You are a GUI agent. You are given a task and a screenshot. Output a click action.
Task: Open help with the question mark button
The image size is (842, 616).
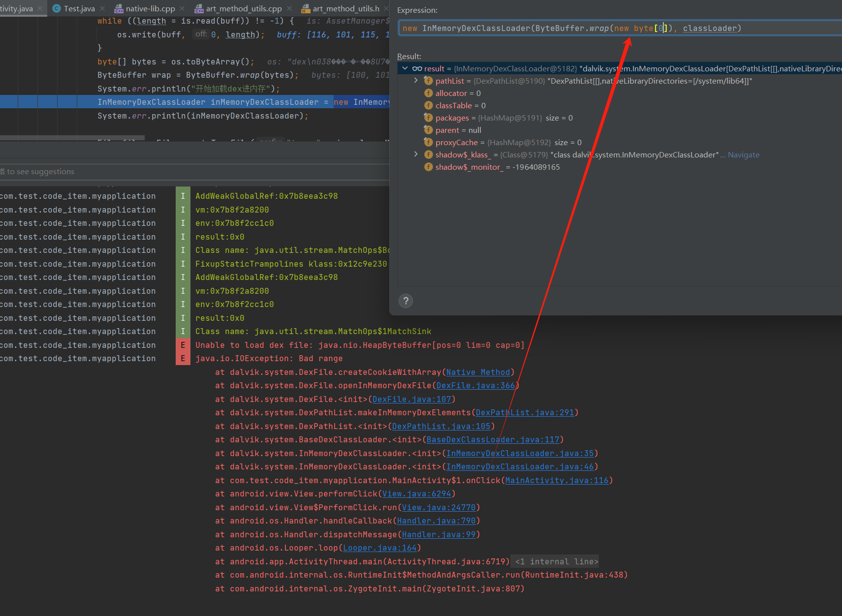click(x=405, y=301)
